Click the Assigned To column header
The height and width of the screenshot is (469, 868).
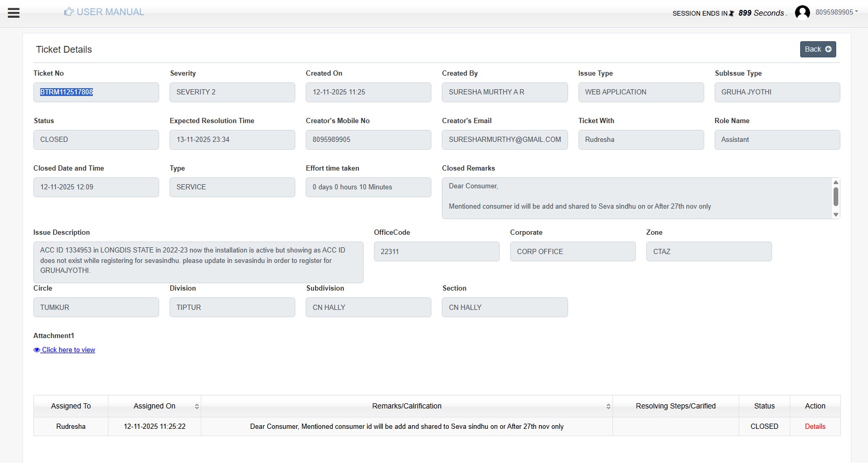(x=71, y=406)
